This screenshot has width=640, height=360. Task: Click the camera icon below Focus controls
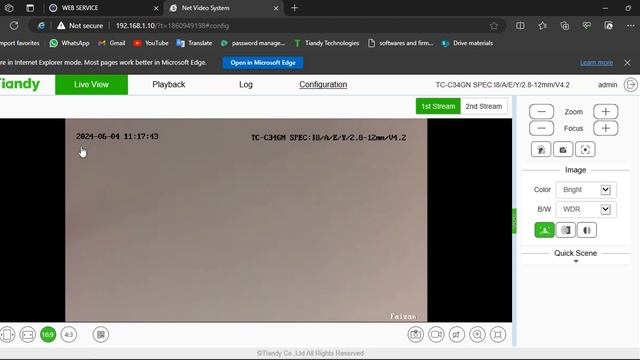(563, 150)
